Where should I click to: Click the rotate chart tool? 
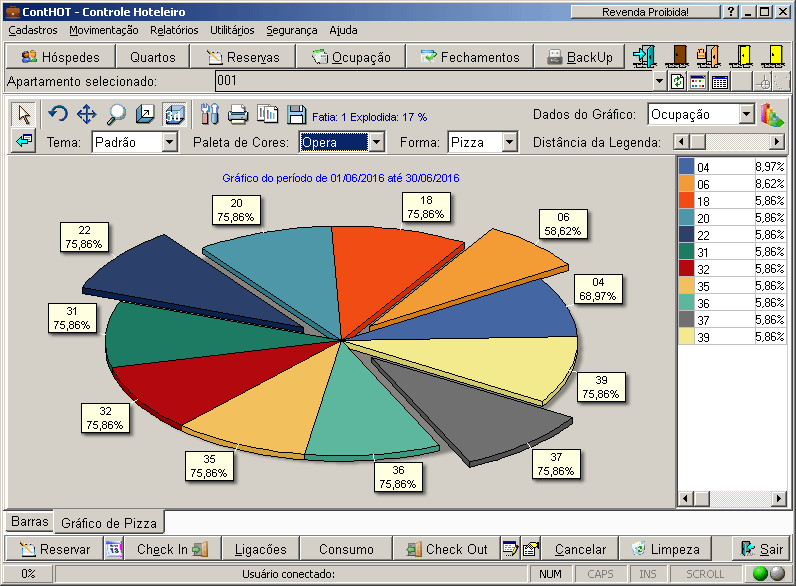tap(58, 114)
